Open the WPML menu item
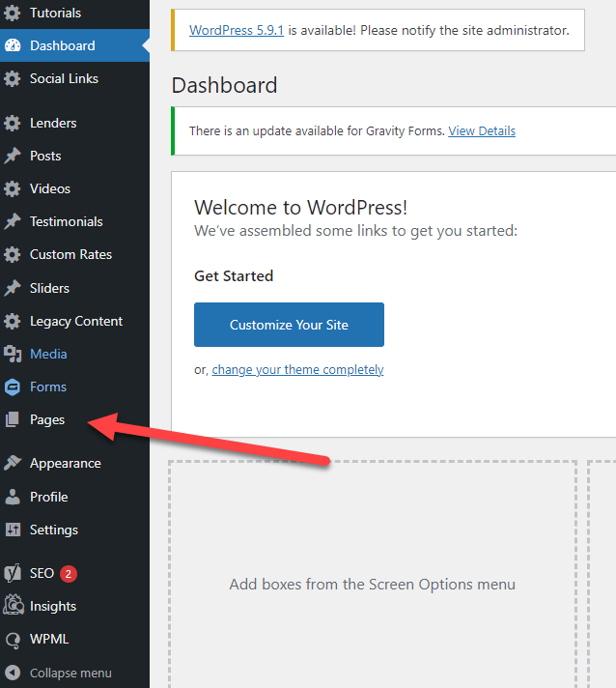This screenshot has width=616, height=688. 74,640
